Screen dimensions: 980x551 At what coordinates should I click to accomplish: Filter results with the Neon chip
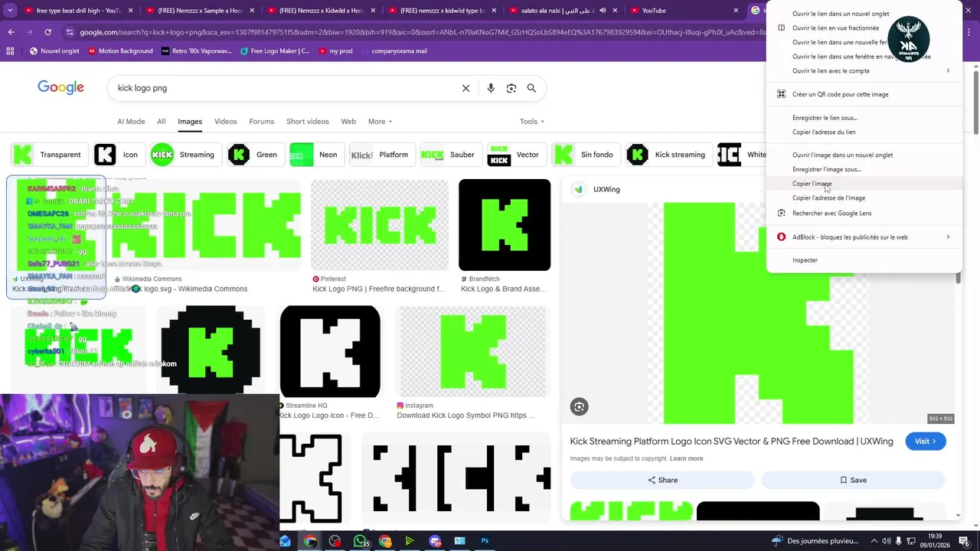[x=315, y=155]
